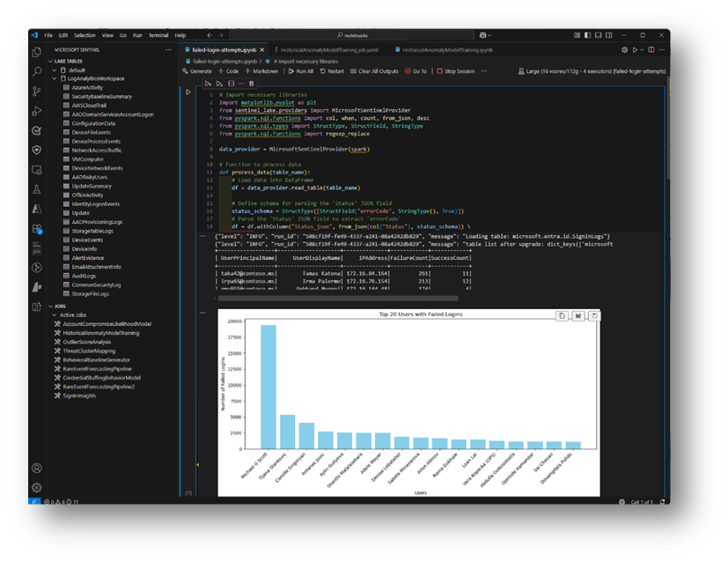Open the Help menu
The height and width of the screenshot is (562, 728).
(x=180, y=35)
